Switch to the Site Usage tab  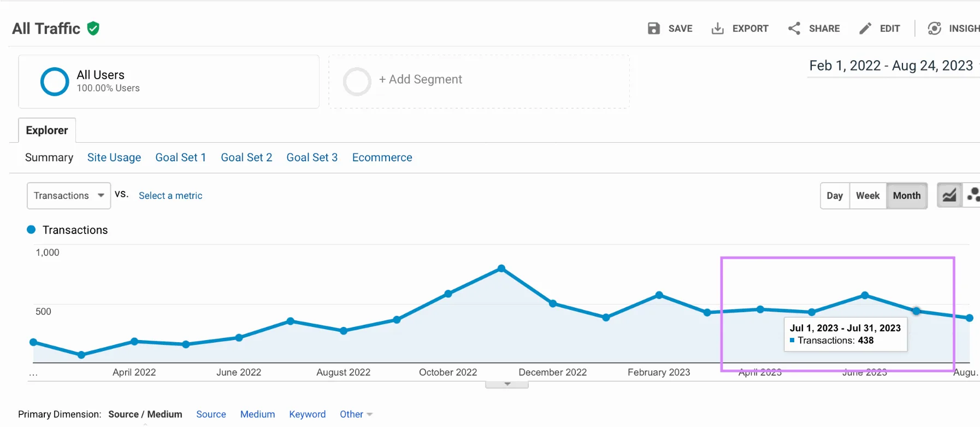(x=114, y=157)
